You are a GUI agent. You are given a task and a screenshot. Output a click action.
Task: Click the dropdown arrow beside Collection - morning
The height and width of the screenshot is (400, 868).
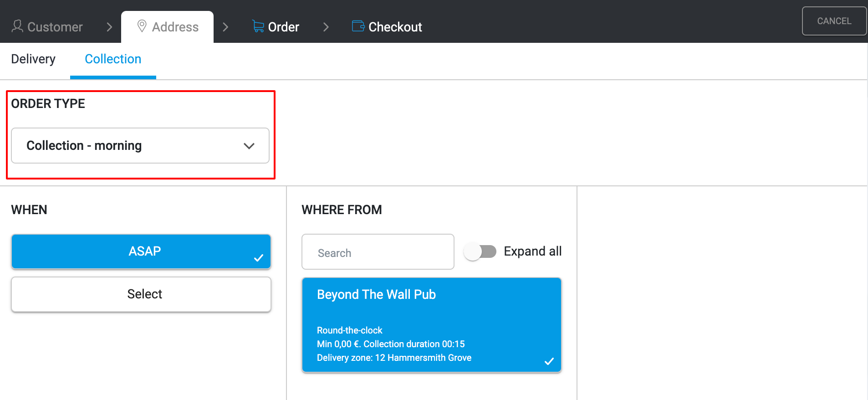(x=249, y=146)
